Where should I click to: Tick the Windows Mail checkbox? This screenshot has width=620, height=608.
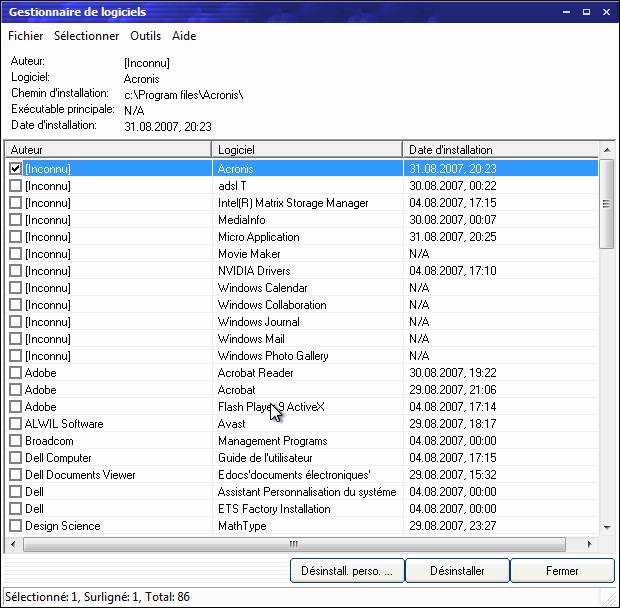pyautogui.click(x=15, y=339)
